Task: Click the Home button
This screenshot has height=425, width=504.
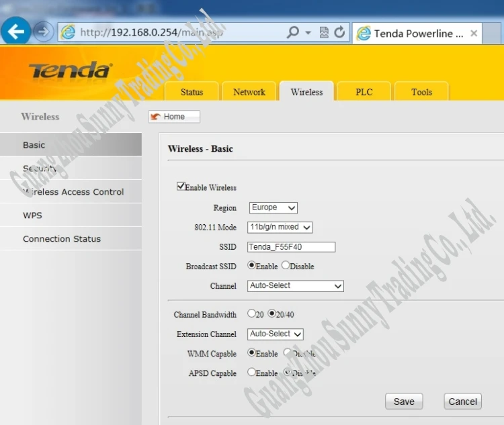Action: click(x=174, y=117)
